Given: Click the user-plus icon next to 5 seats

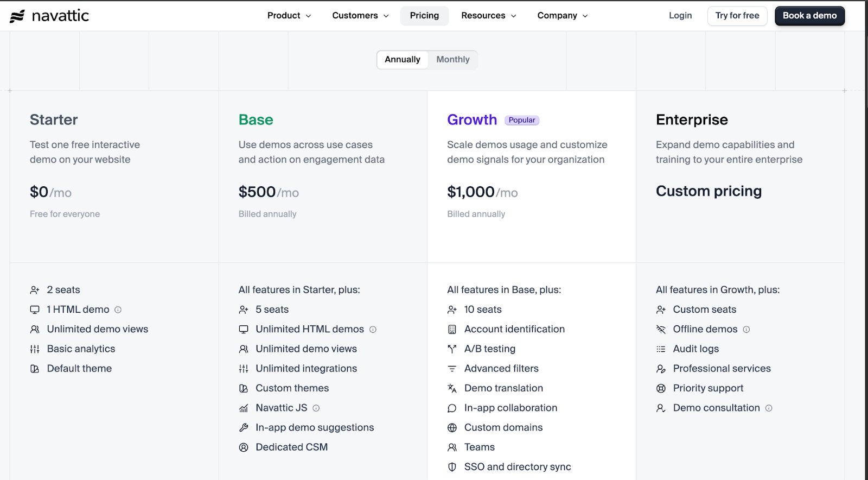Looking at the screenshot, I should [x=244, y=310].
